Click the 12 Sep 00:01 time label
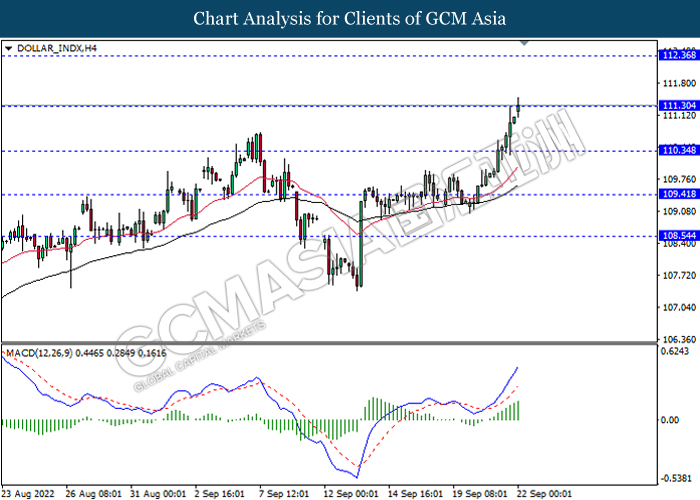Screen dimensions: 700x500 (351, 494)
